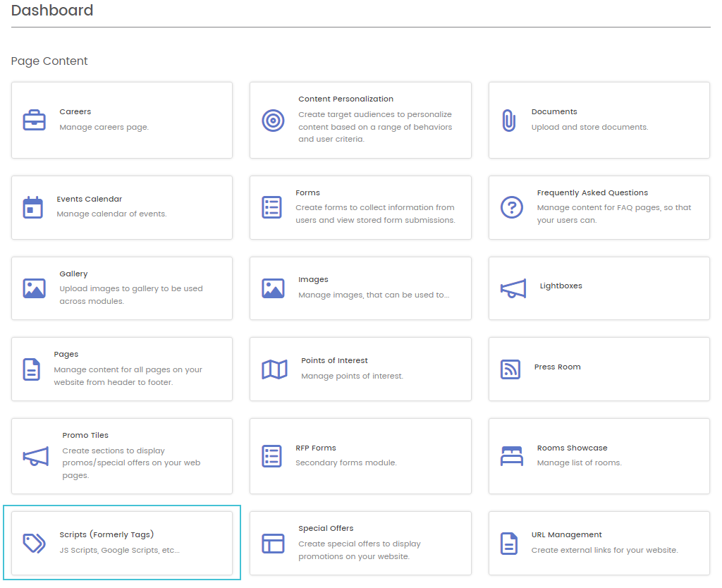The width and height of the screenshot is (722, 588).
Task: Click the Careers briefcase icon
Action: pos(34,120)
